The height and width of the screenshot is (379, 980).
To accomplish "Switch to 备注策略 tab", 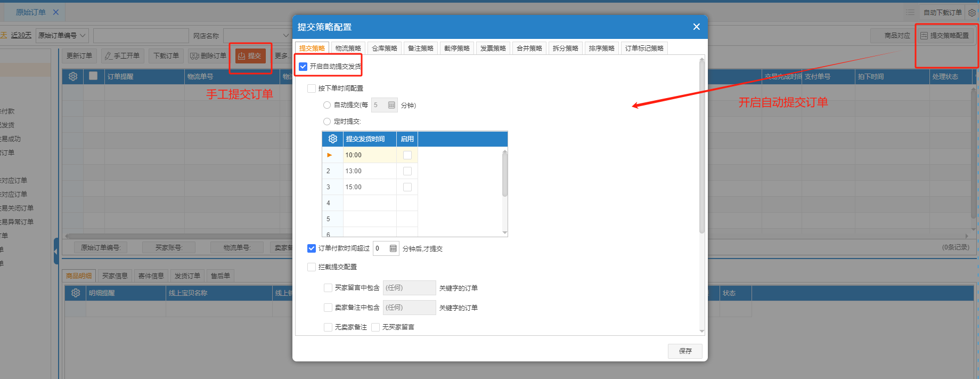I will click(421, 49).
